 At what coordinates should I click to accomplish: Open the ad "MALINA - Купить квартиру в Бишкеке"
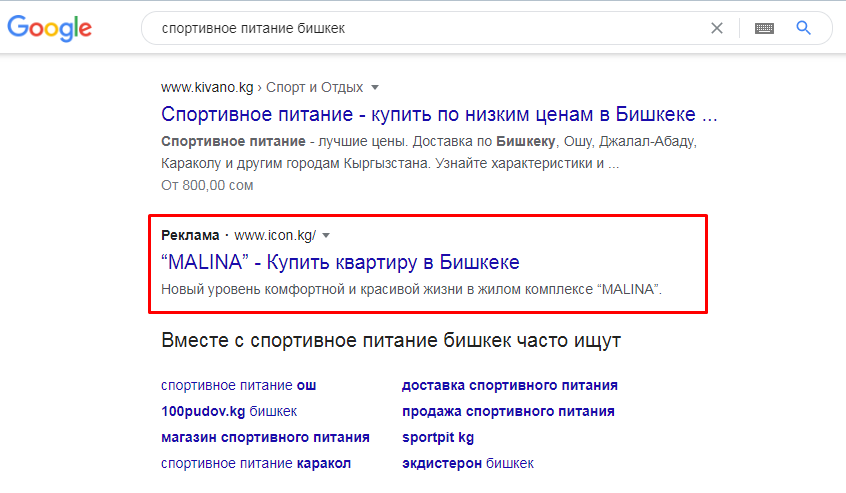click(340, 262)
